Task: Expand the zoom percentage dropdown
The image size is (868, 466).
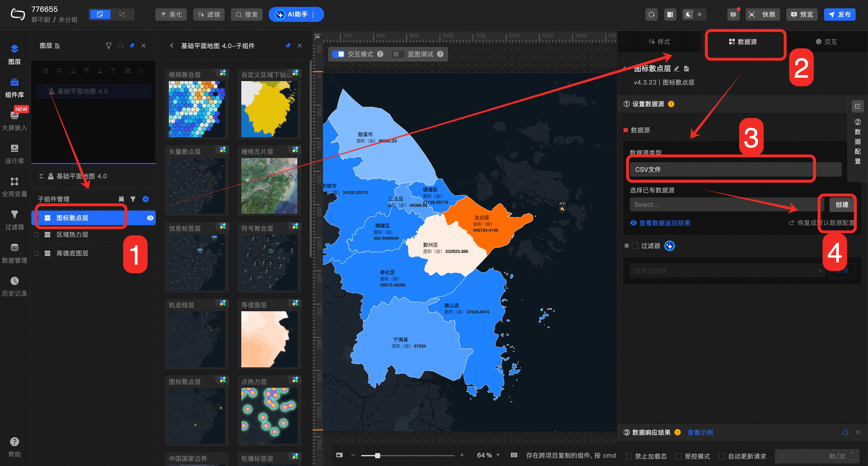Action: tap(498, 455)
